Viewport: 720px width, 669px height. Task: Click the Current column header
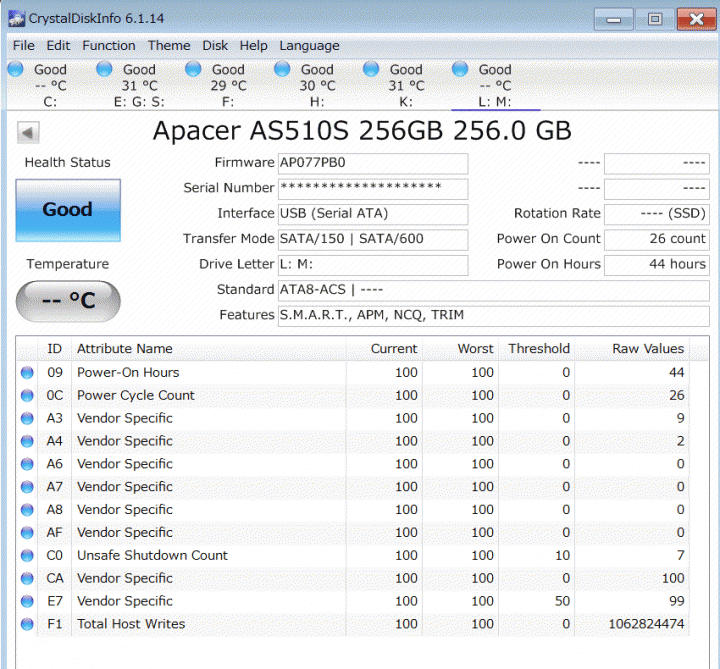(384, 349)
